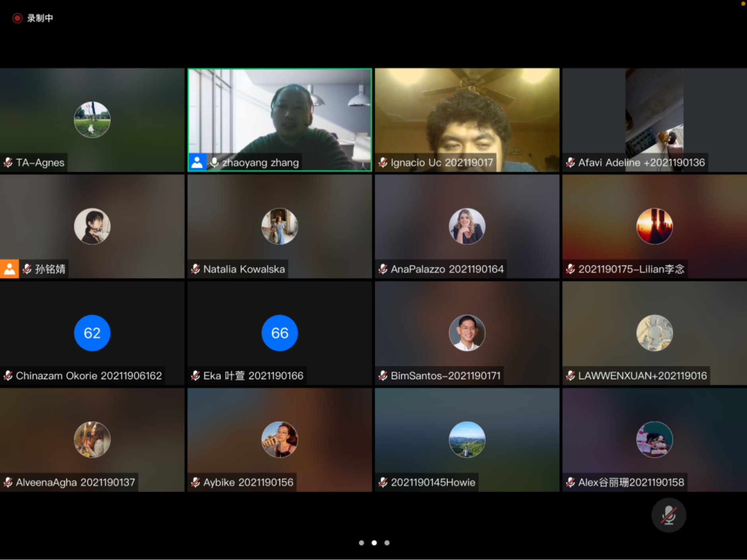747x560 pixels.
Task: Click the host icon beside zhaoyang zhang
Action: click(x=197, y=162)
